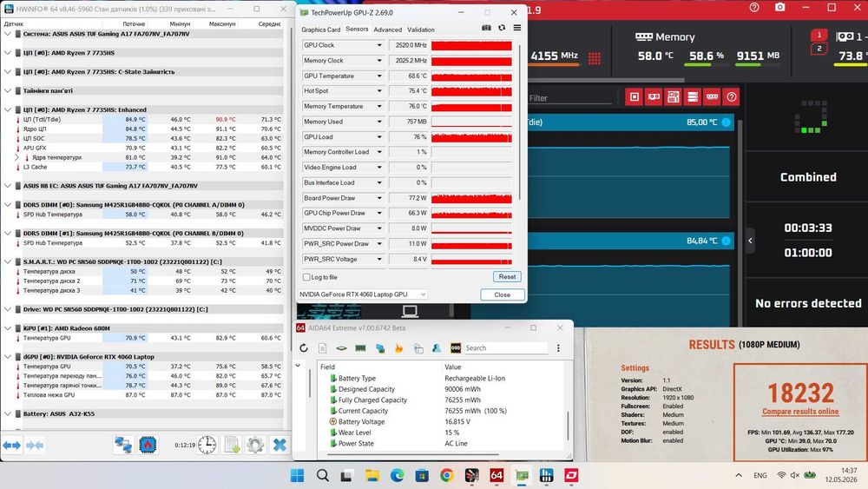The width and height of the screenshot is (868, 489).
Task: Click AIDA64 refresh icon
Action: click(303, 347)
